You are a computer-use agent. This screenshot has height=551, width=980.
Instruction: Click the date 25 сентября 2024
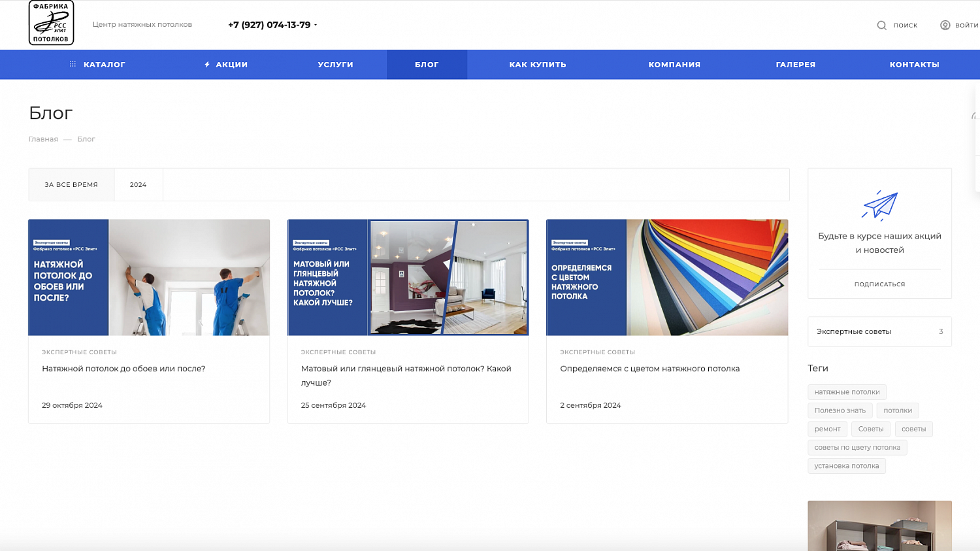click(333, 405)
